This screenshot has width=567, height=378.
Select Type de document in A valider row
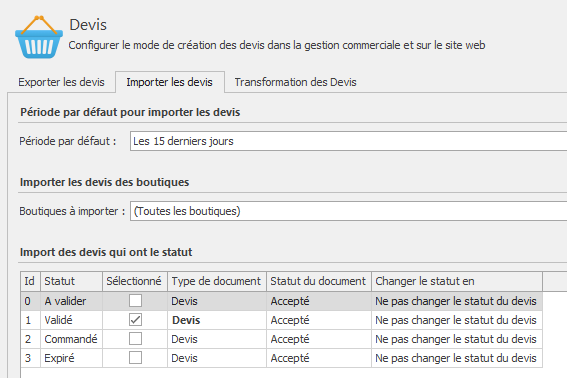click(217, 301)
